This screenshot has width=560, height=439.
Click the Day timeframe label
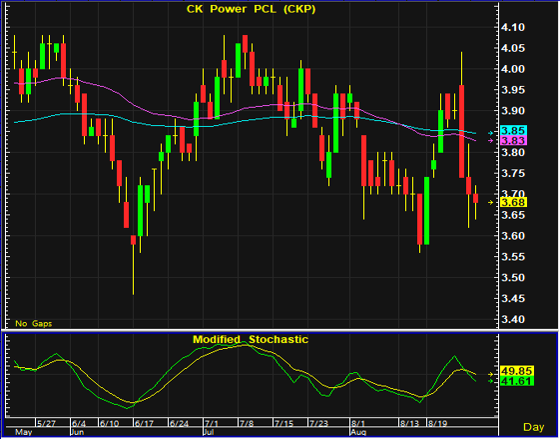click(x=534, y=427)
